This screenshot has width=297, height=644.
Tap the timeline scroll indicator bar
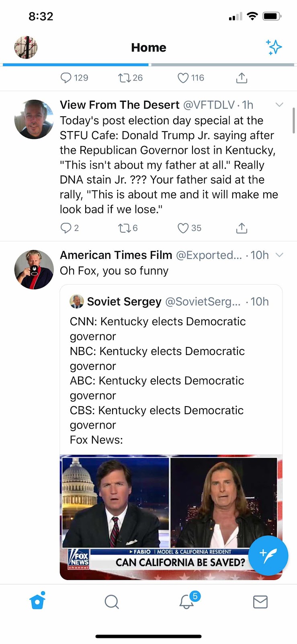tap(294, 120)
